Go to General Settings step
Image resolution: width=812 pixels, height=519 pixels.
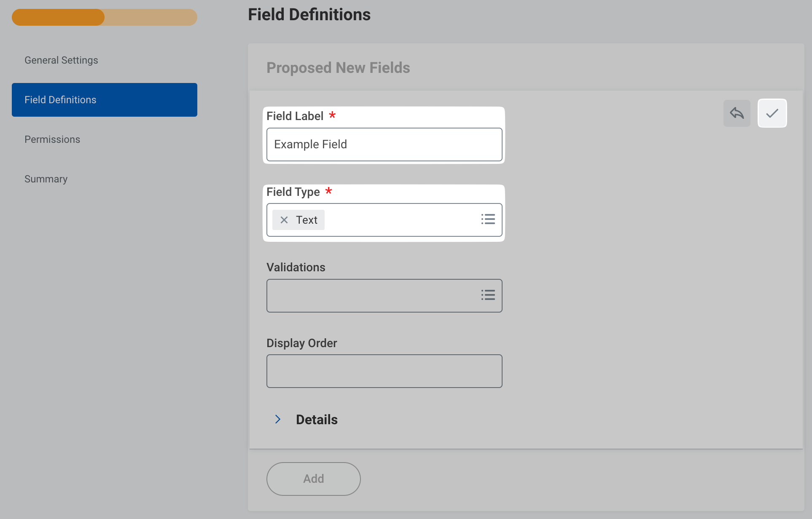click(61, 60)
